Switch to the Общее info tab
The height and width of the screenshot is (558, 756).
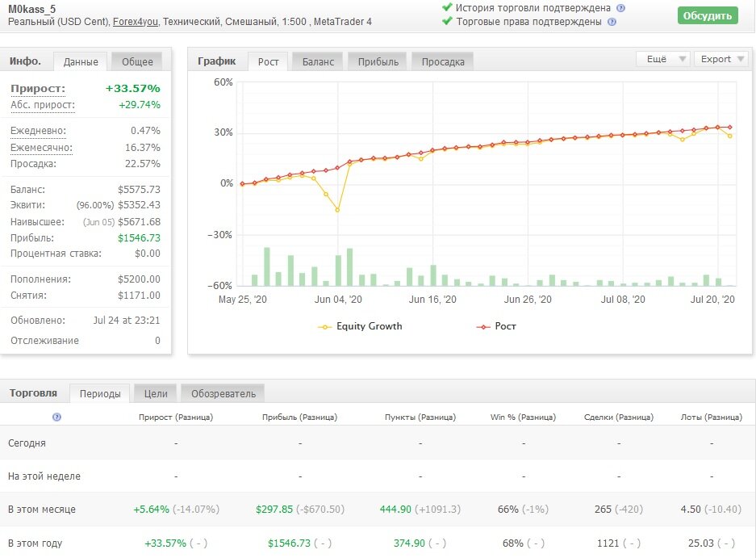click(137, 62)
